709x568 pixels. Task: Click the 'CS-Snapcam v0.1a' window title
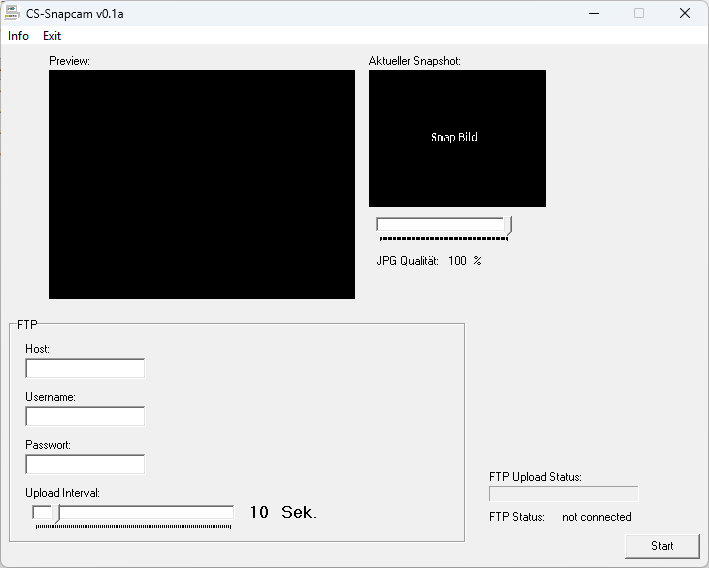coord(75,14)
